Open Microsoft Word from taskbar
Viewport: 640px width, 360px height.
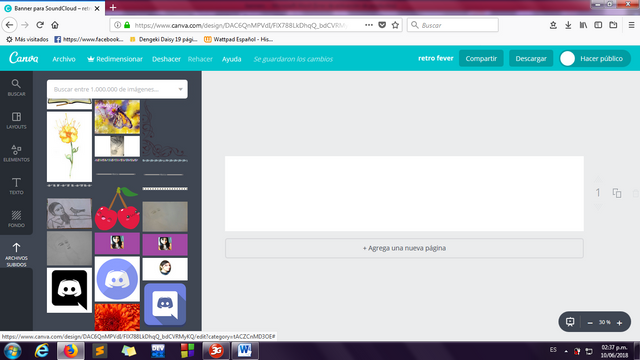tap(245, 351)
